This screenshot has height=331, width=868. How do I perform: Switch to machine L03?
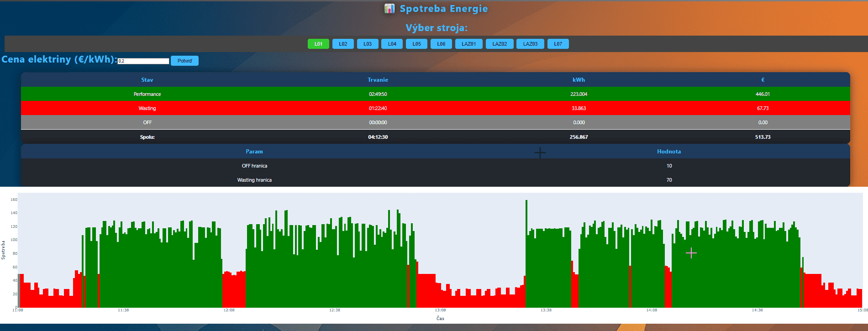pyautogui.click(x=368, y=44)
